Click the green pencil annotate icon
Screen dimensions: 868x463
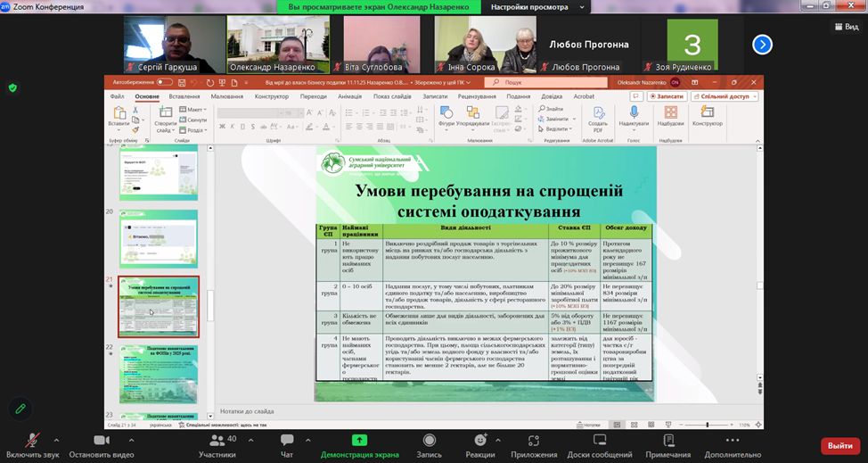20,409
